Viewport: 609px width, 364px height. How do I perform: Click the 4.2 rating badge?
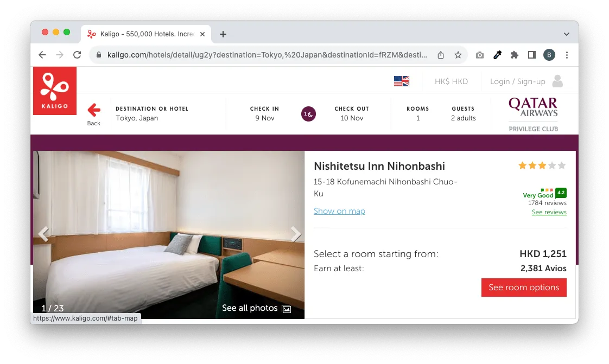coord(561,193)
